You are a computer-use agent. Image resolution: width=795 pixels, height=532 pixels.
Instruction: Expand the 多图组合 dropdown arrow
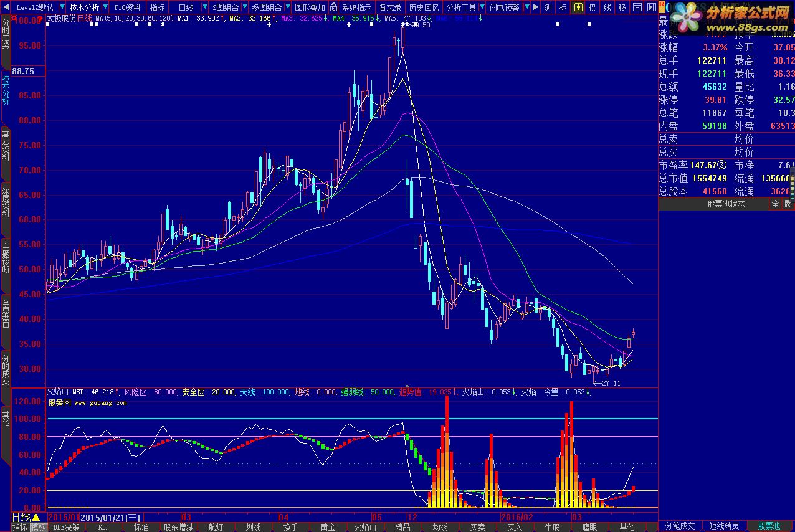pyautogui.click(x=287, y=7)
